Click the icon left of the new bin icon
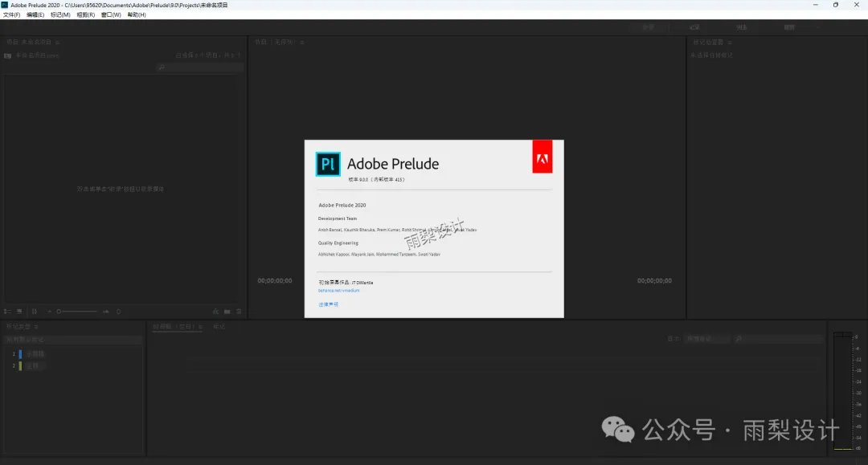Screen dimensions: 868x465 click(215, 312)
